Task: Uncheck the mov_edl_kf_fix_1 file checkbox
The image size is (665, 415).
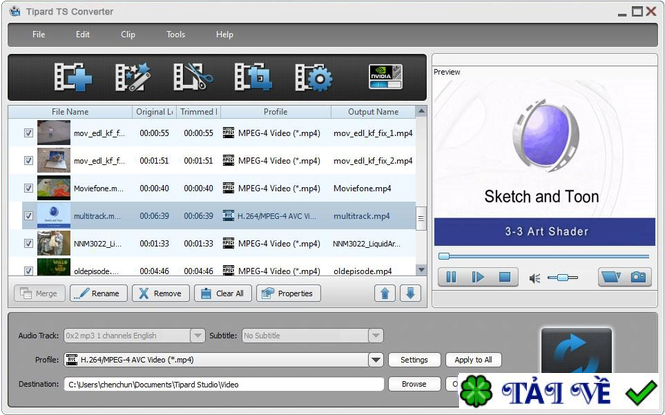Action: point(28,133)
